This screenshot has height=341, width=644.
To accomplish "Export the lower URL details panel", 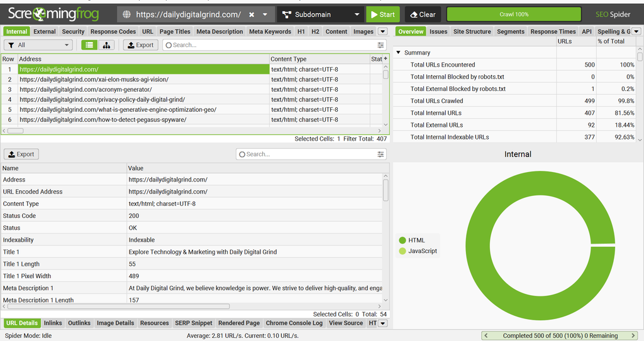I will tap(21, 154).
